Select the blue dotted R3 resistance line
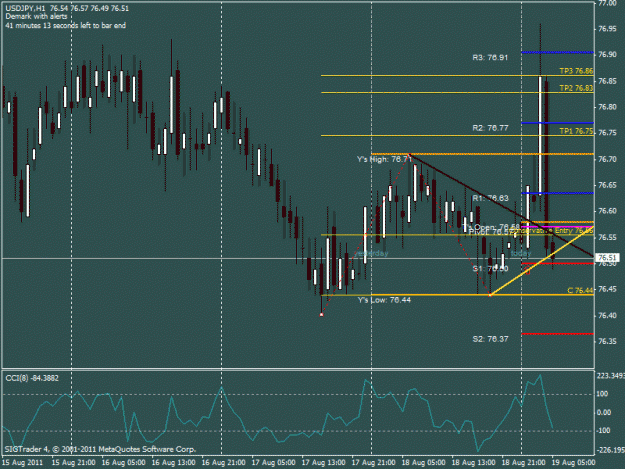This screenshot has width=625, height=469. click(x=558, y=52)
